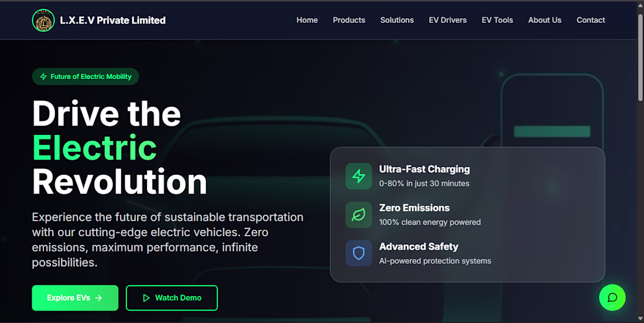644x323 pixels.
Task: Click the "Experience the future" paragraph
Action: coord(167,240)
